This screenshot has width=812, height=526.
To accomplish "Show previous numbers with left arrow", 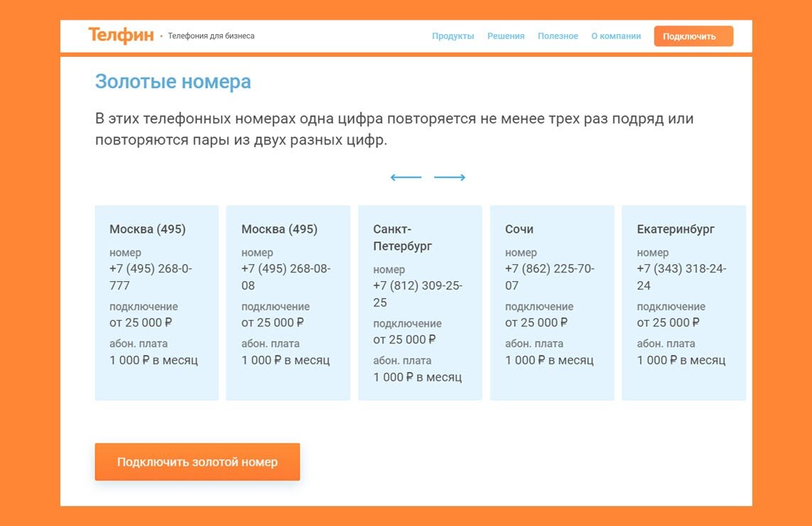I will pos(406,177).
